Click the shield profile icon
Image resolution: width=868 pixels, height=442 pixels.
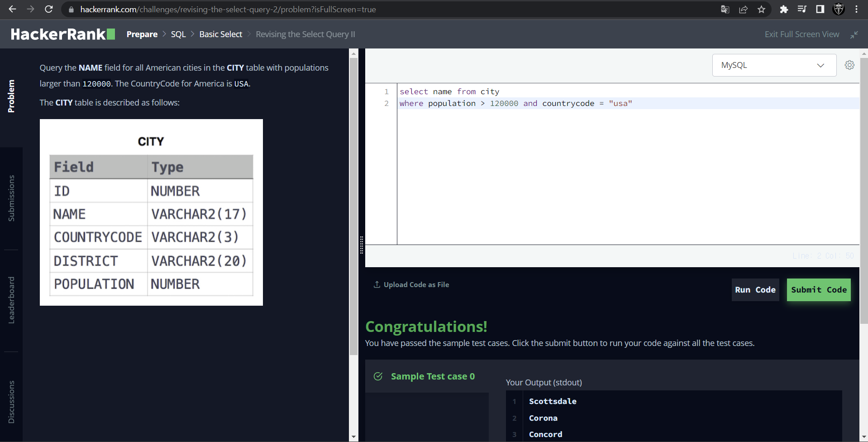coord(839,10)
